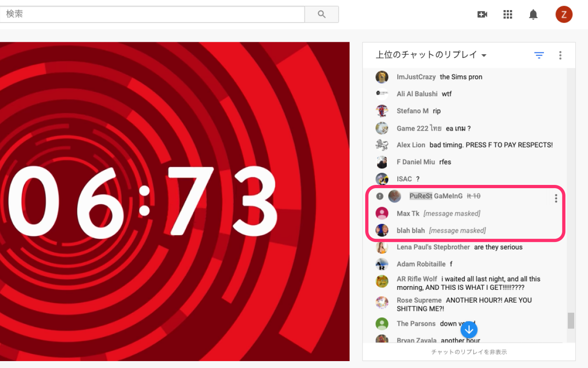
Task: Open the three-dot menu on the PuReSt GaMeInG message
Action: [556, 198]
